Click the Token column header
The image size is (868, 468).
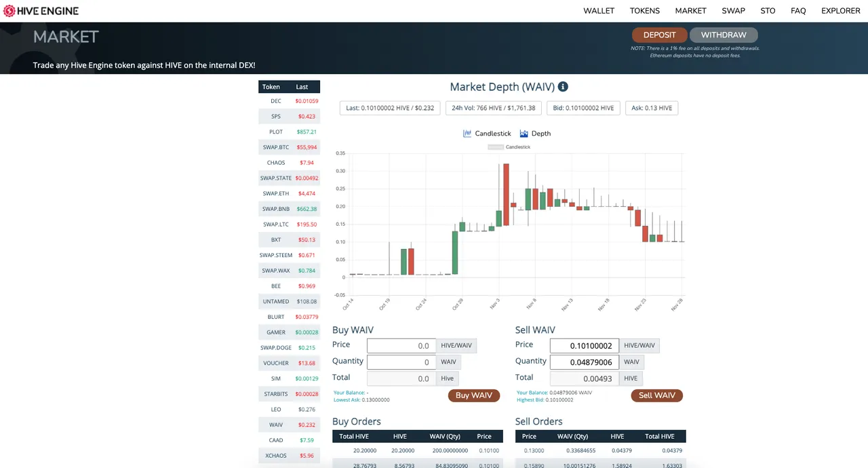[271, 87]
